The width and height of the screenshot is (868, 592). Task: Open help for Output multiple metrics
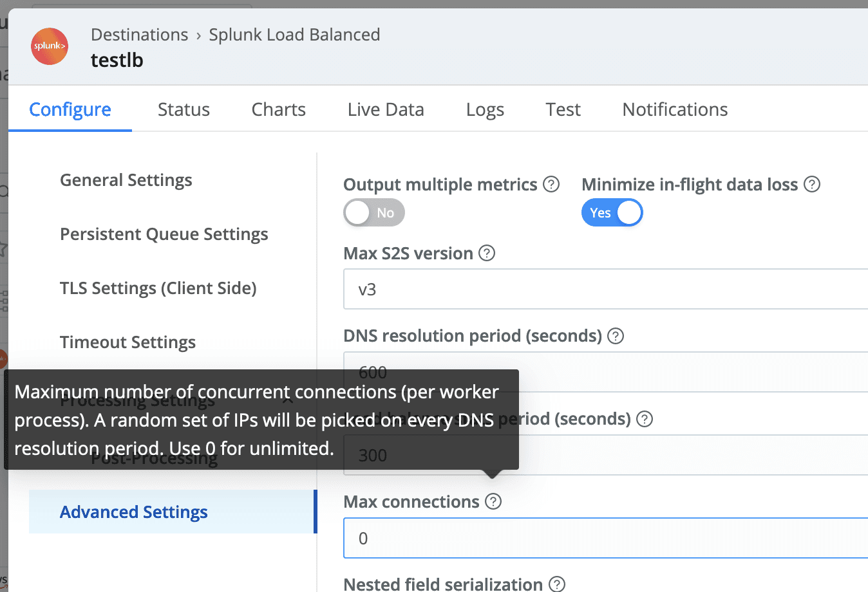[x=551, y=185]
